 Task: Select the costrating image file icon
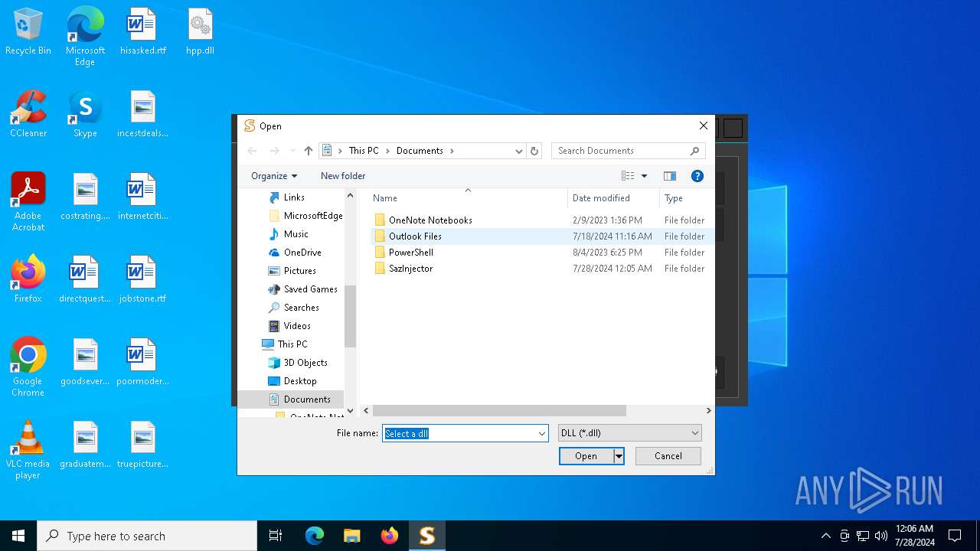[85, 197]
